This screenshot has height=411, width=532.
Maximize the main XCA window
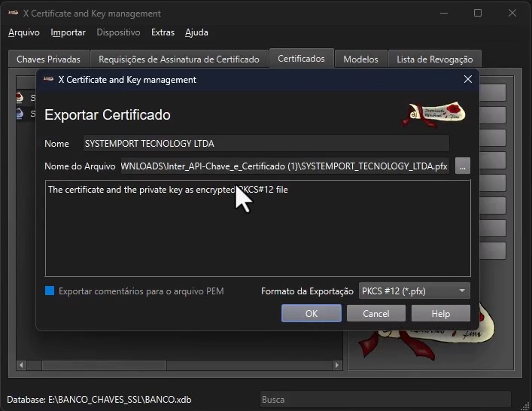(x=478, y=13)
